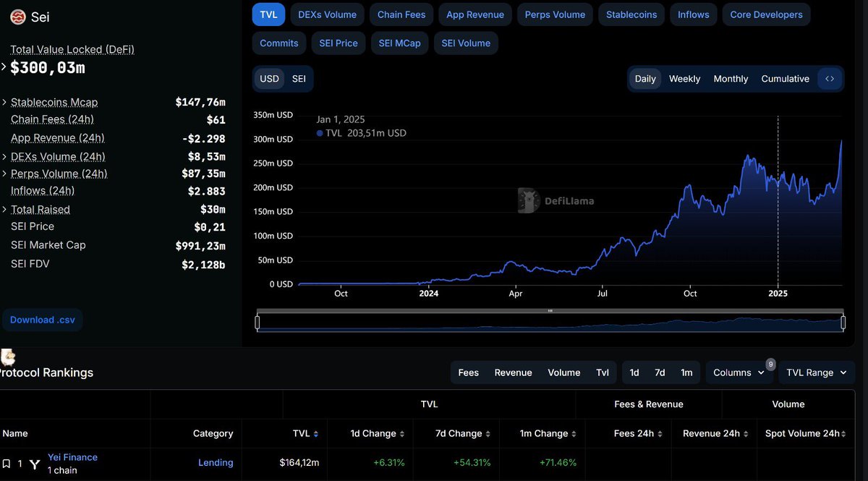Screen dimensions: 868x481
Task: Toggle SEI Price chart metric
Action: (339, 43)
